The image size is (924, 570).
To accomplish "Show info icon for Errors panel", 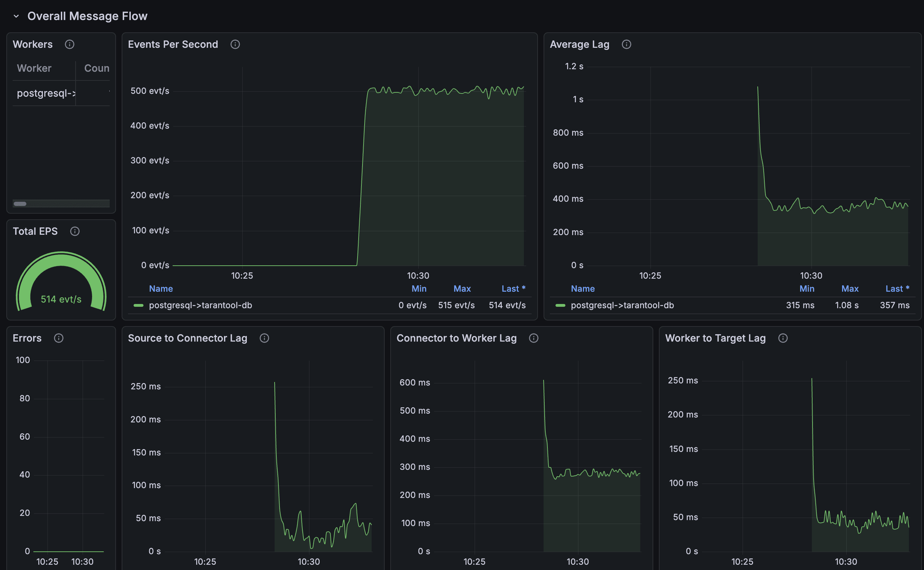I will (58, 338).
